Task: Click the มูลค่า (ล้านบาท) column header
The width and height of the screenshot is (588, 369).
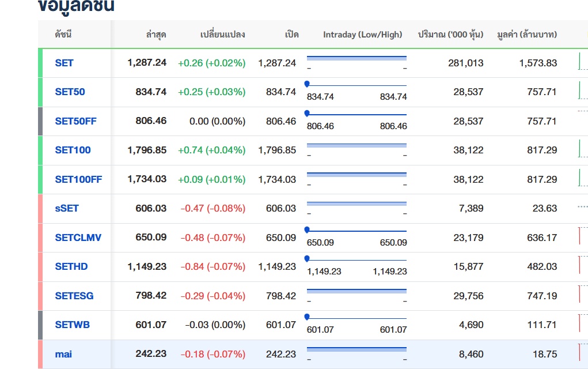Action: click(527, 35)
